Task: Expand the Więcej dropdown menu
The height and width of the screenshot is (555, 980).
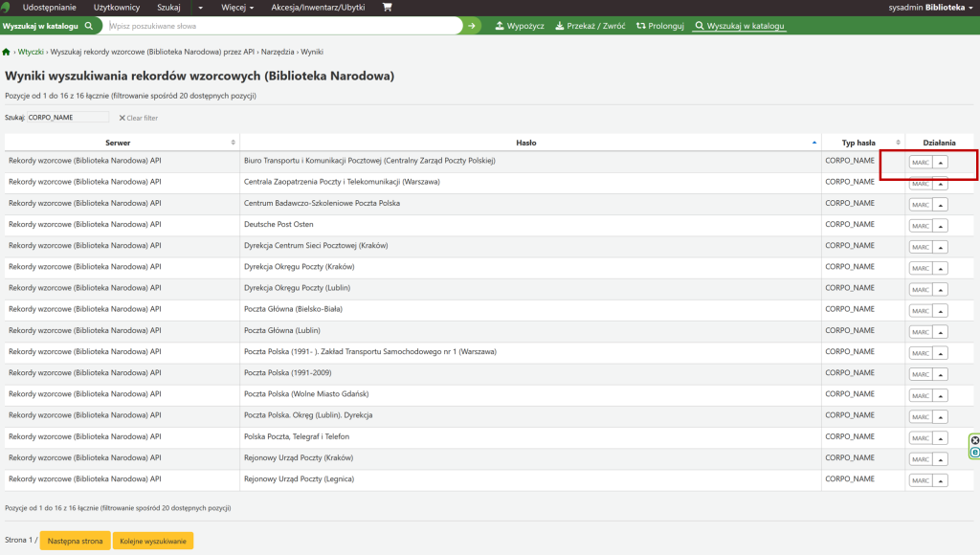Action: (237, 8)
